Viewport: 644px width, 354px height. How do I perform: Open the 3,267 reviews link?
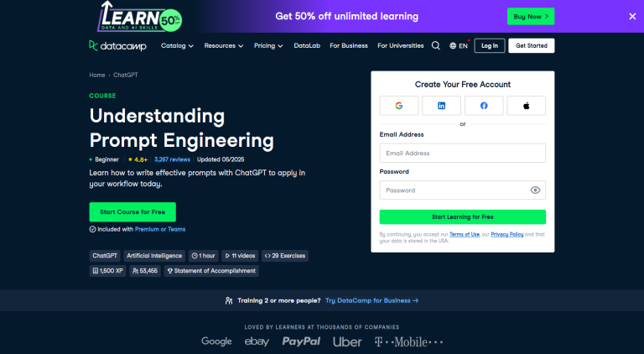coord(172,159)
